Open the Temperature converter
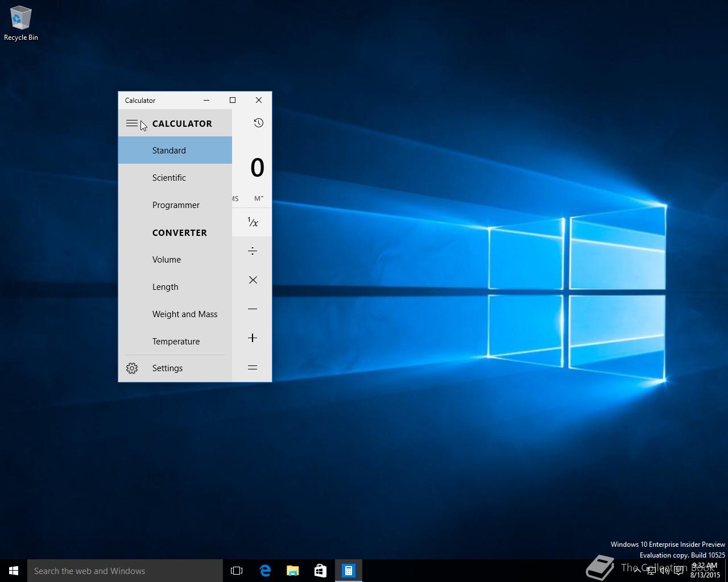The image size is (728, 582). 175,342
